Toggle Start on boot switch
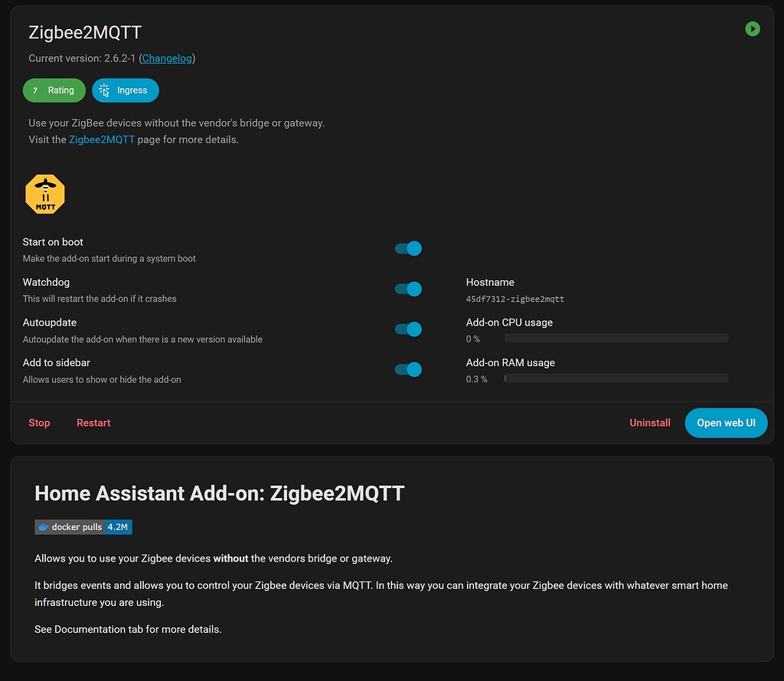This screenshot has height=681, width=784. (x=408, y=249)
